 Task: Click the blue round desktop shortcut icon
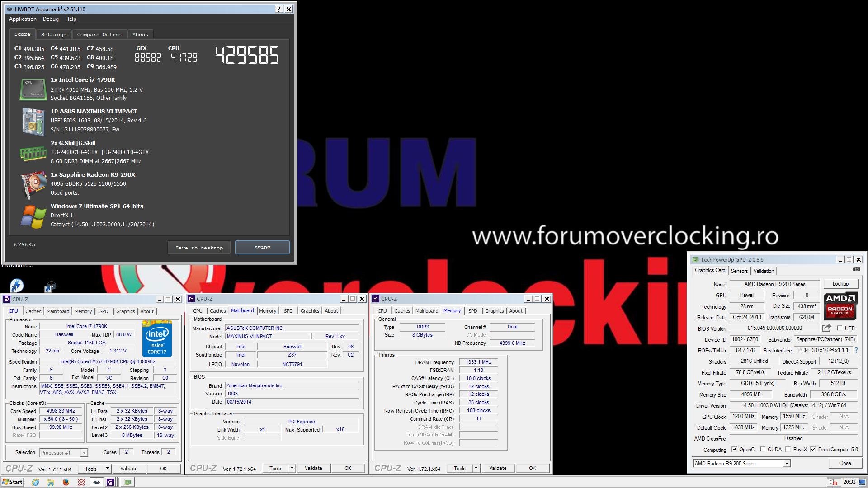[17, 286]
